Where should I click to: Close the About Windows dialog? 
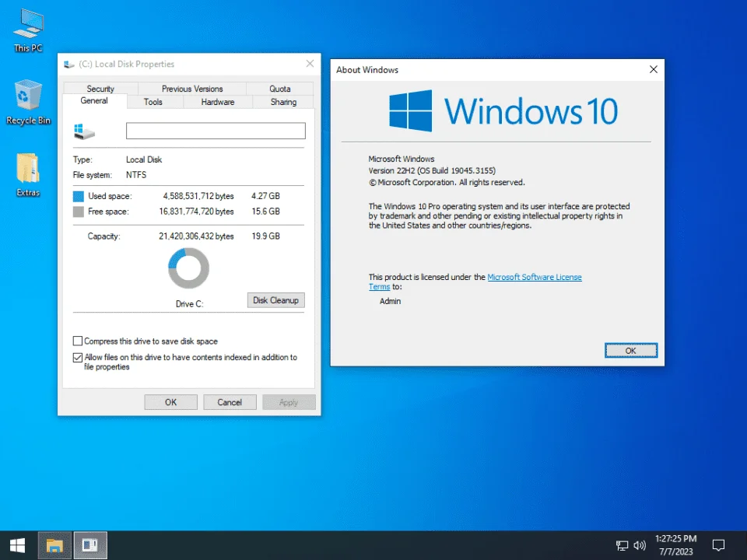point(654,69)
